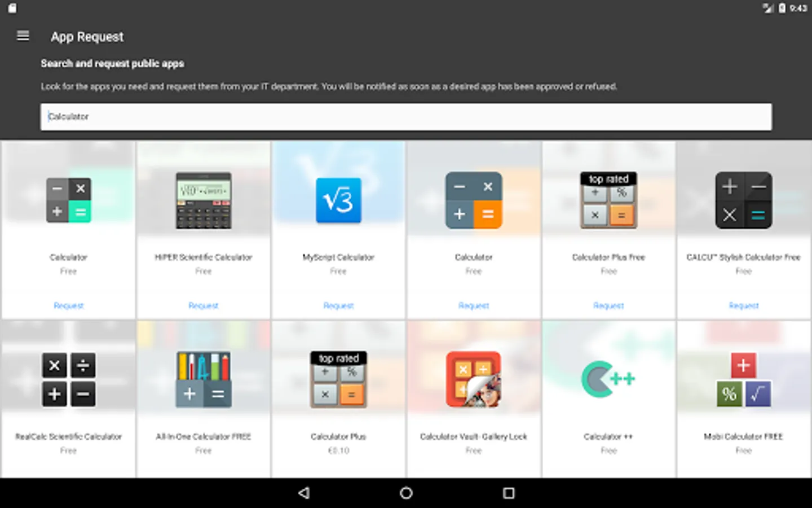Viewport: 812px width, 508px height.
Task: Select the Calculator icon with orange equals
Action: (474, 200)
